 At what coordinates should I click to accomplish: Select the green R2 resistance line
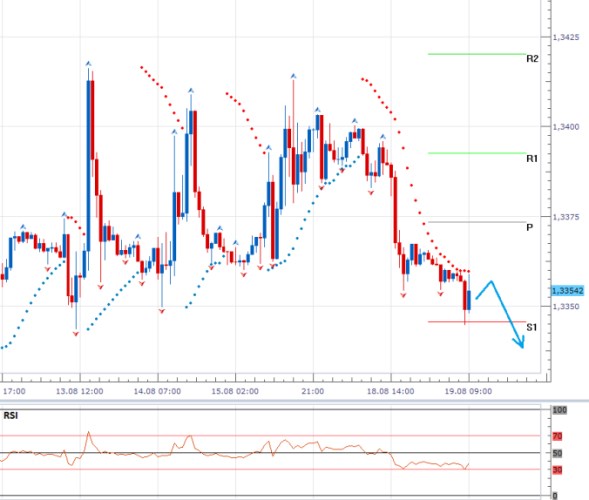tap(477, 54)
